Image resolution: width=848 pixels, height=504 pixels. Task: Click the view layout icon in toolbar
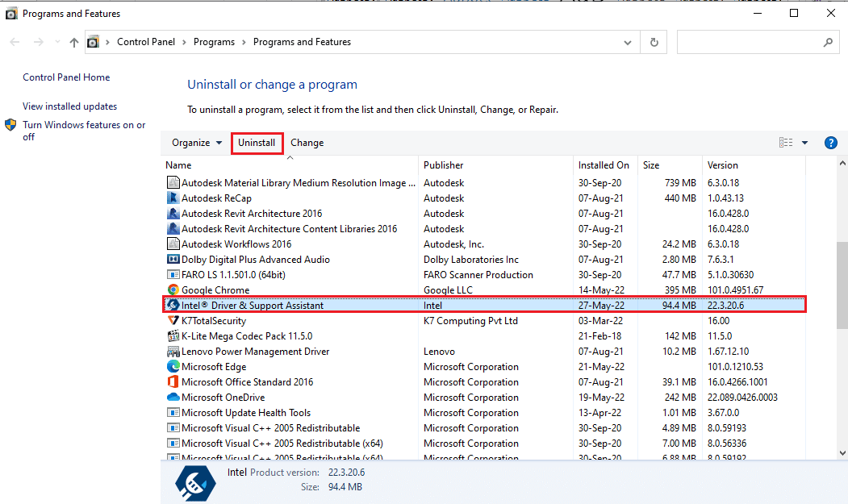pyautogui.click(x=786, y=142)
